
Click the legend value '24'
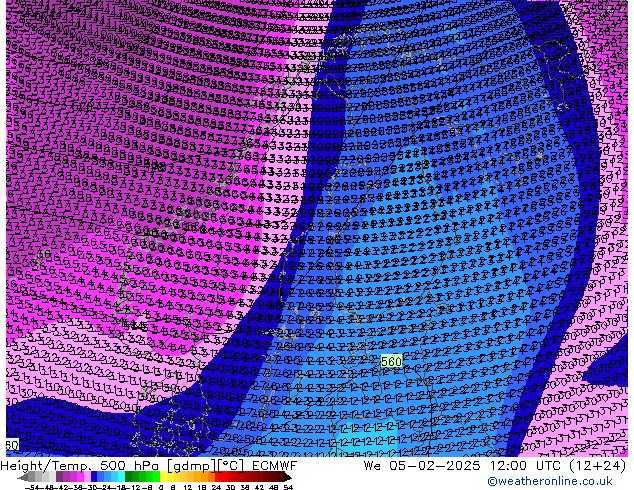click(216, 488)
